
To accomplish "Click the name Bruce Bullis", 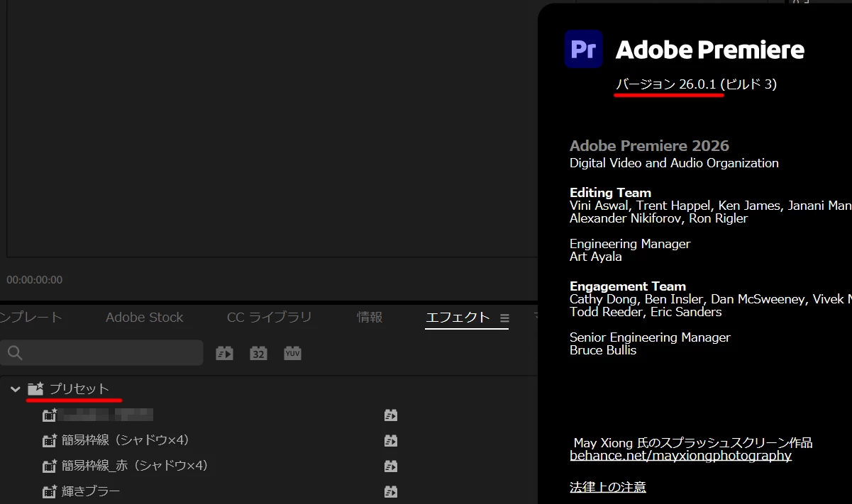I will point(603,350).
